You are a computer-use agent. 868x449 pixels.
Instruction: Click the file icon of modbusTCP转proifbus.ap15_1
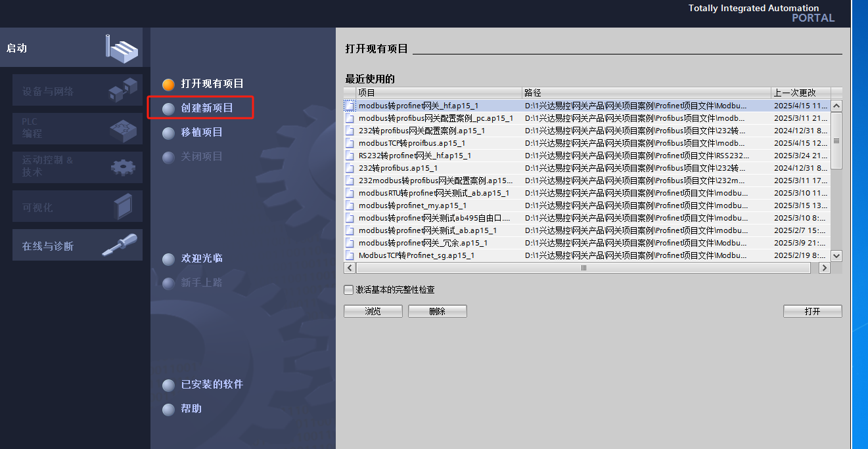(x=350, y=143)
